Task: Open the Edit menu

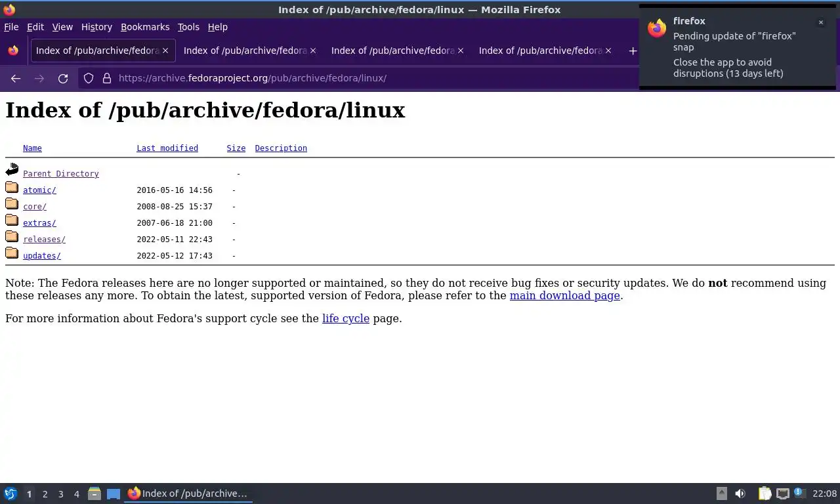Action: click(x=35, y=27)
